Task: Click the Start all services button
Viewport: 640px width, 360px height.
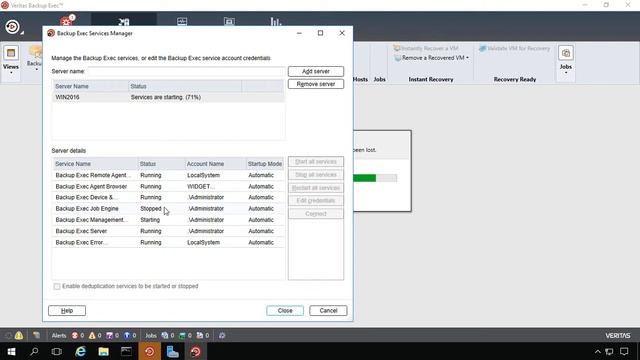Action: coord(316,162)
